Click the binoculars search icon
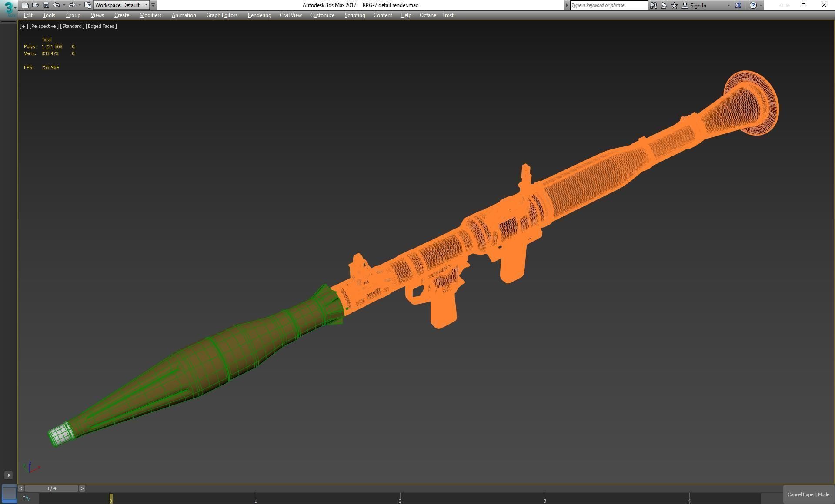 [653, 5]
